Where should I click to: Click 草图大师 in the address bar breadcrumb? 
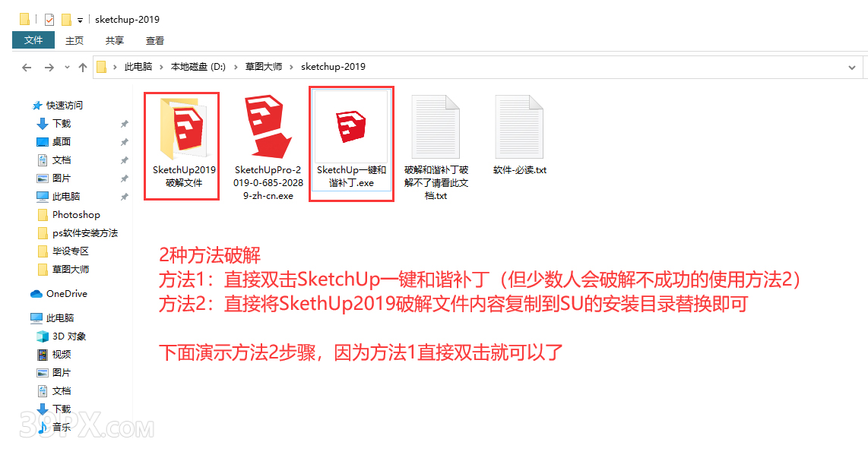(x=264, y=67)
